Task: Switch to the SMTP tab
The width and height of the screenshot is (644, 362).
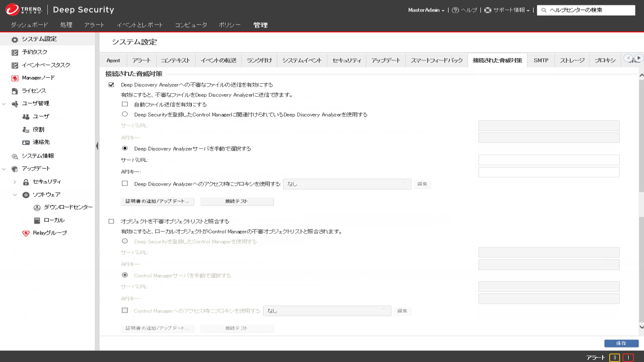Action: pos(541,60)
